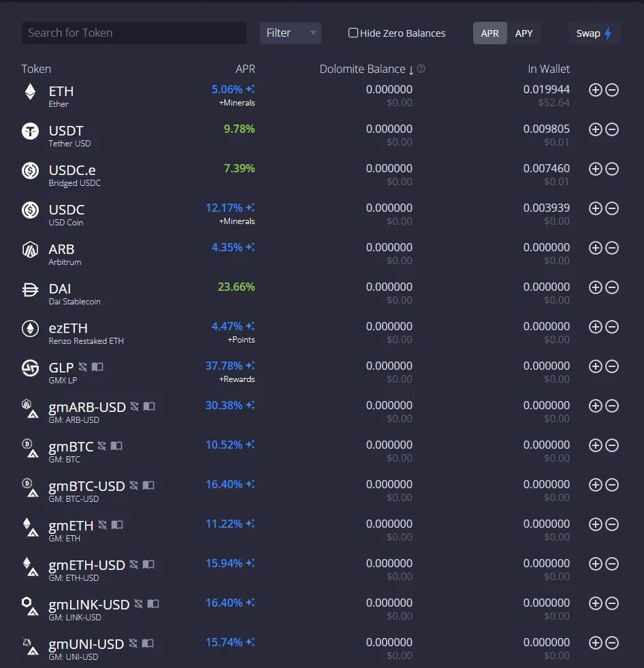Open the Filter dropdown
Image resolution: width=644 pixels, height=668 pixels.
pyautogui.click(x=290, y=33)
